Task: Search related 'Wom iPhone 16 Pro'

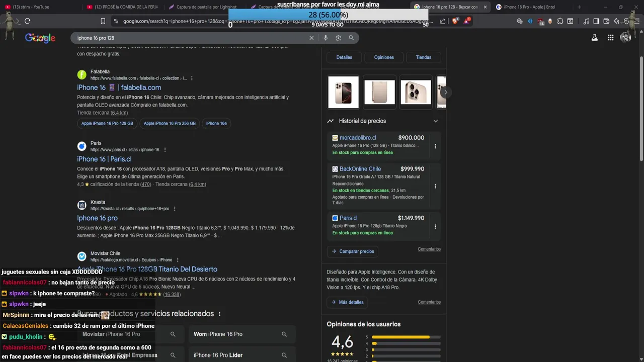Action: 242,334
